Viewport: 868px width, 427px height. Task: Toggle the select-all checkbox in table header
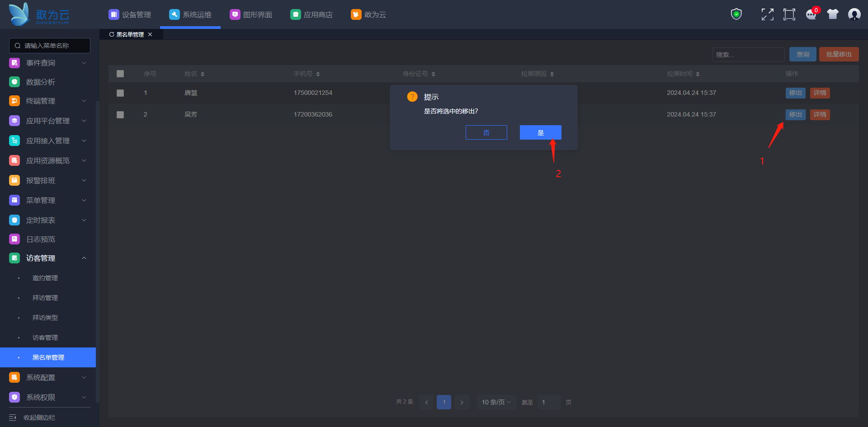coord(120,74)
